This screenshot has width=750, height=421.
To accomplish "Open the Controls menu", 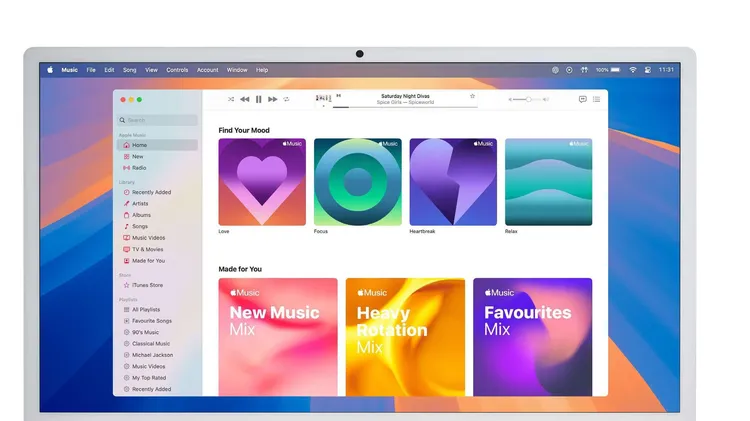I will click(x=177, y=70).
